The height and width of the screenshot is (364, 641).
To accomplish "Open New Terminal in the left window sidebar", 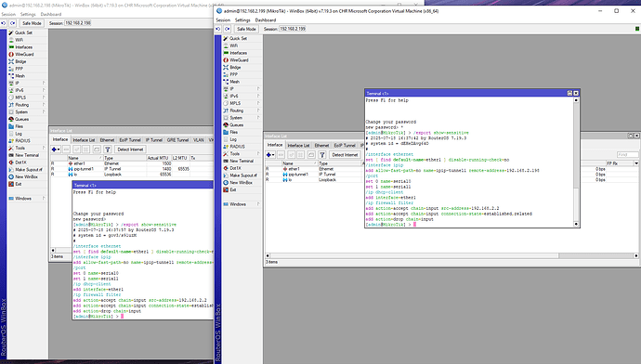I will 27,155.
